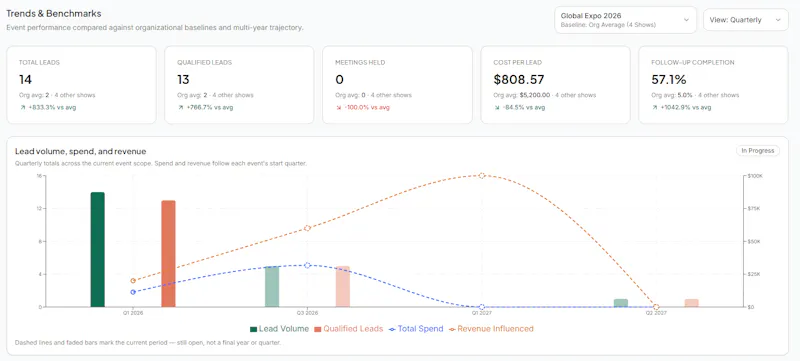Click the up-trend arrow beside +1042.9% vs avg
Viewport: 800px width, 361px height.
[x=655, y=108]
